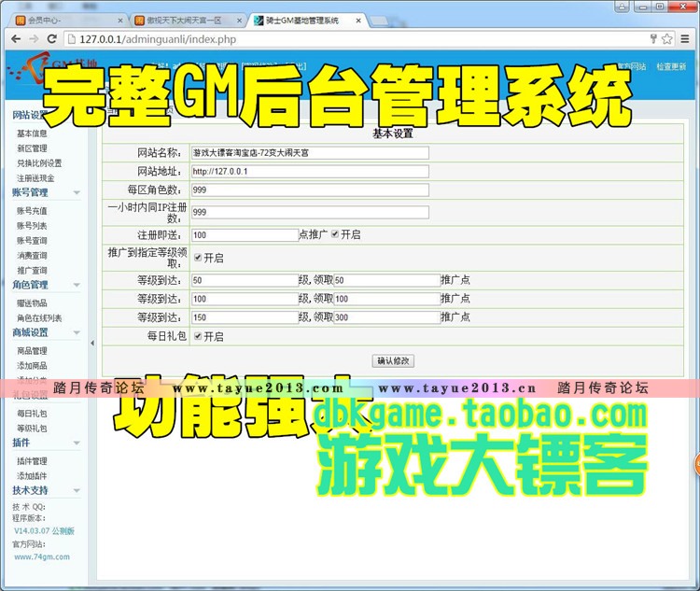Collapse the sidebar with the left arrow handle
This screenshot has width=700, height=591.
pyautogui.click(x=92, y=343)
